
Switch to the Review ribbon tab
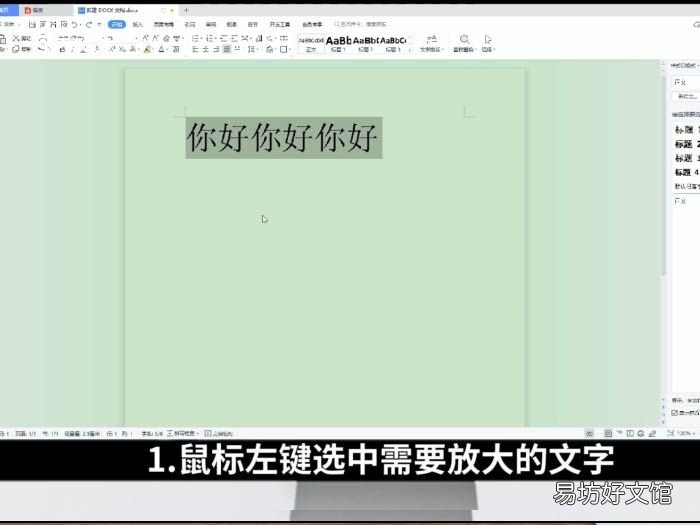pos(211,25)
